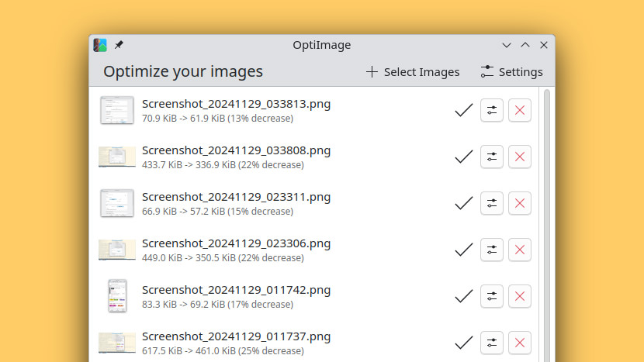
Task: Open image options for Screenshot_20241129_011742.png
Action: click(x=492, y=296)
